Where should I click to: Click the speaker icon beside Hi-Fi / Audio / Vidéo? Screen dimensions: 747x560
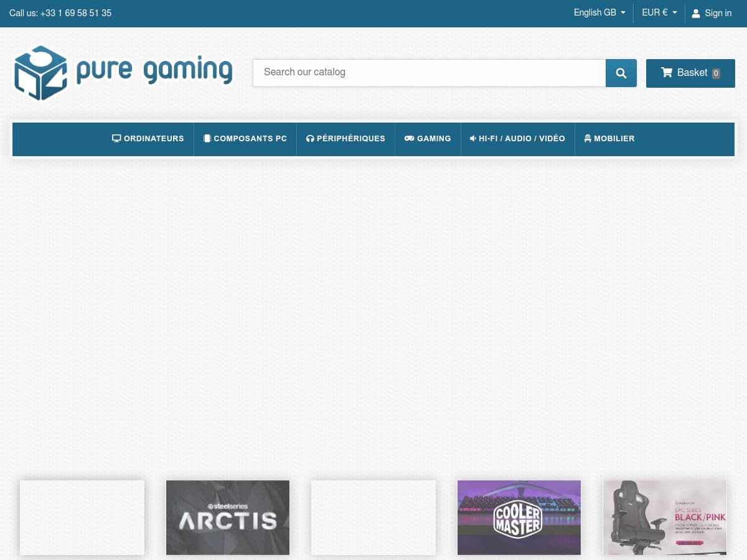[x=473, y=138]
